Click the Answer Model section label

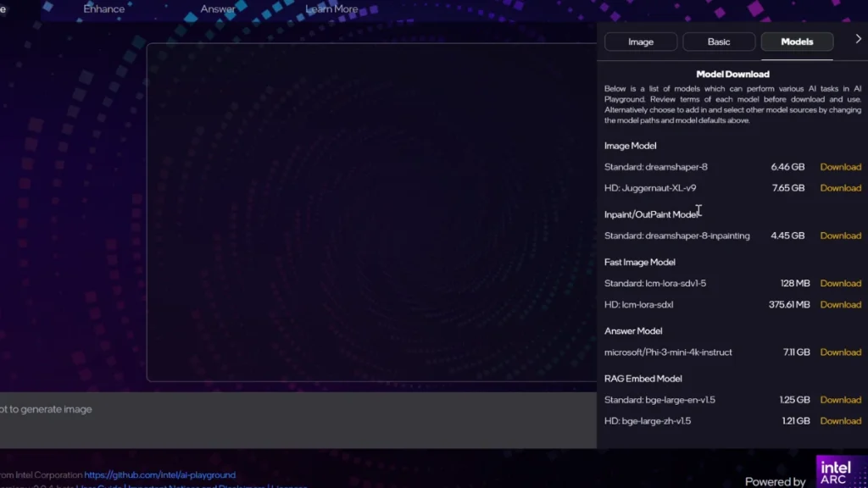point(632,331)
